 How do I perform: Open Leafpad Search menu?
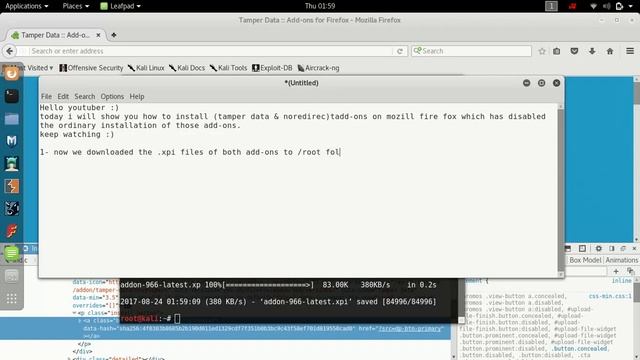(84, 96)
